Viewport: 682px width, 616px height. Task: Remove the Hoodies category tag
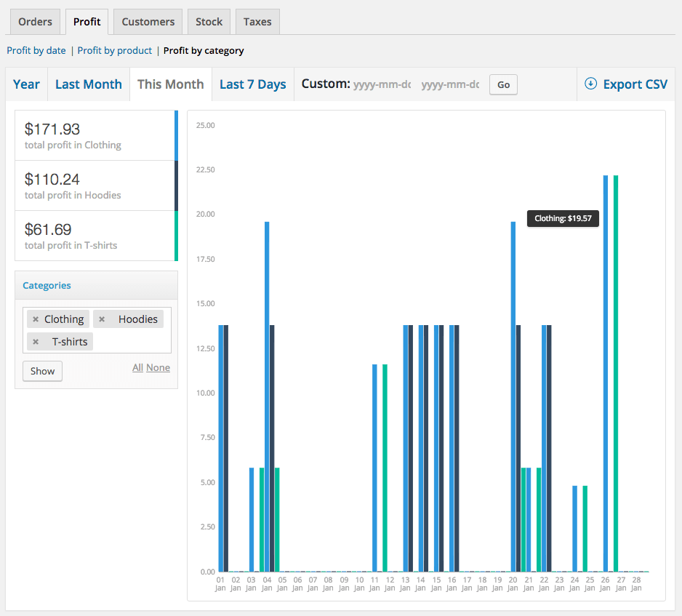click(x=102, y=319)
